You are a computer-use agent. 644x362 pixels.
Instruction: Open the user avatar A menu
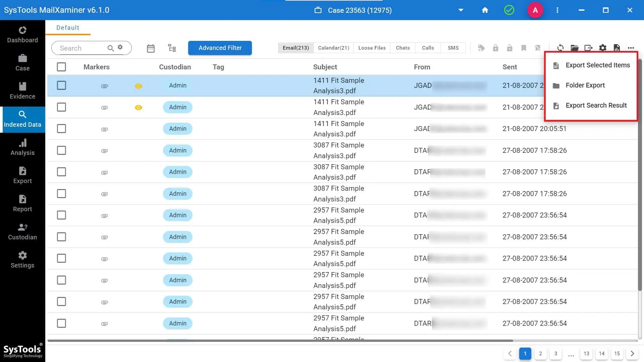[x=535, y=10]
